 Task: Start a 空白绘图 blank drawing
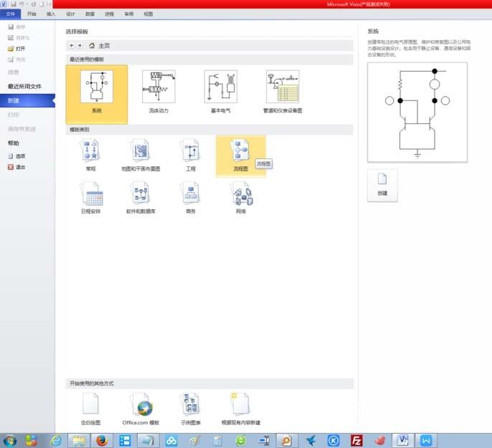coord(90,409)
